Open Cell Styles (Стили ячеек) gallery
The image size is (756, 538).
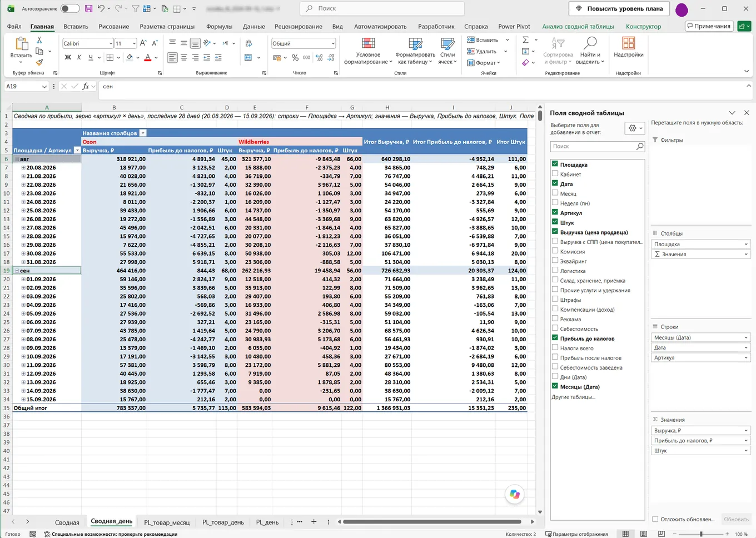click(x=447, y=51)
